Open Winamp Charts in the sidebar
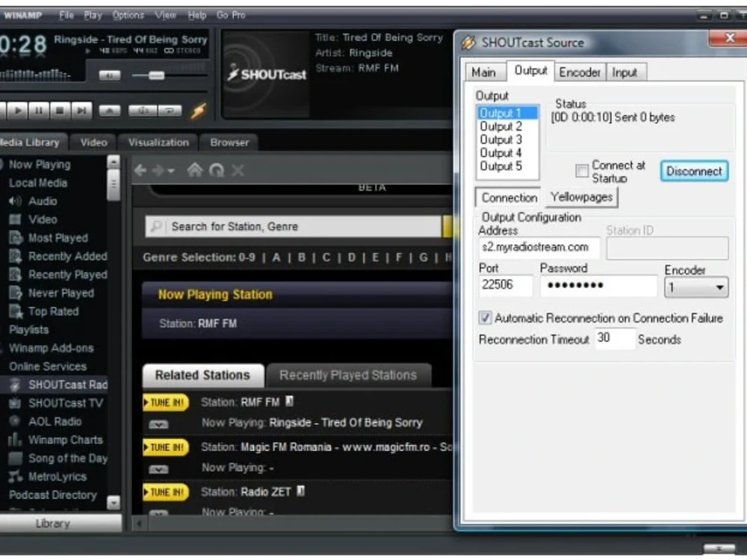The width and height of the screenshot is (747, 560). point(65,440)
